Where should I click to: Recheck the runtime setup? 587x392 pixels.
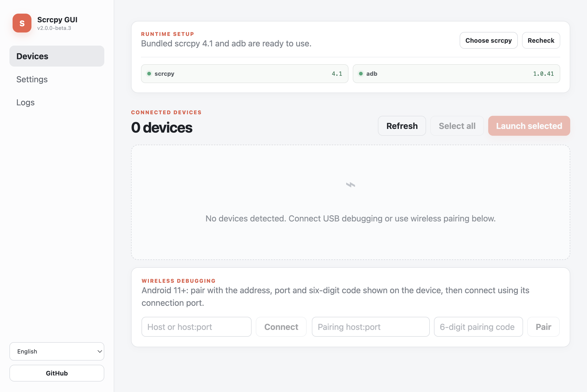tap(541, 40)
